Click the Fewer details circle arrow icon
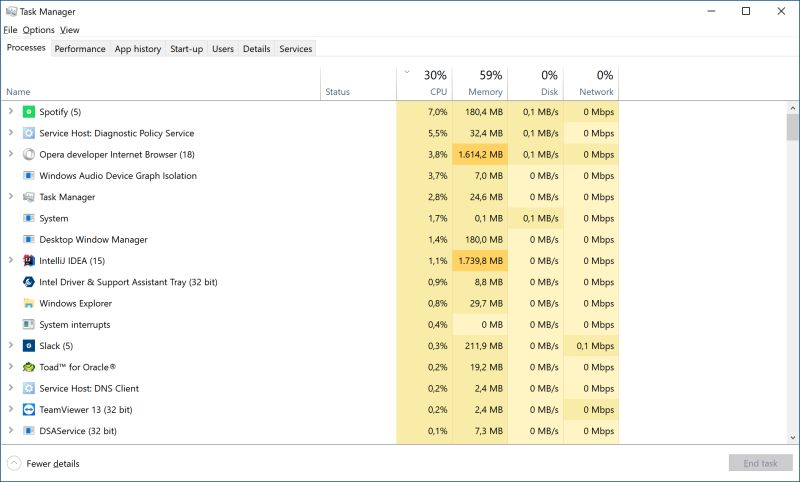The height and width of the screenshot is (482, 800). [x=14, y=463]
